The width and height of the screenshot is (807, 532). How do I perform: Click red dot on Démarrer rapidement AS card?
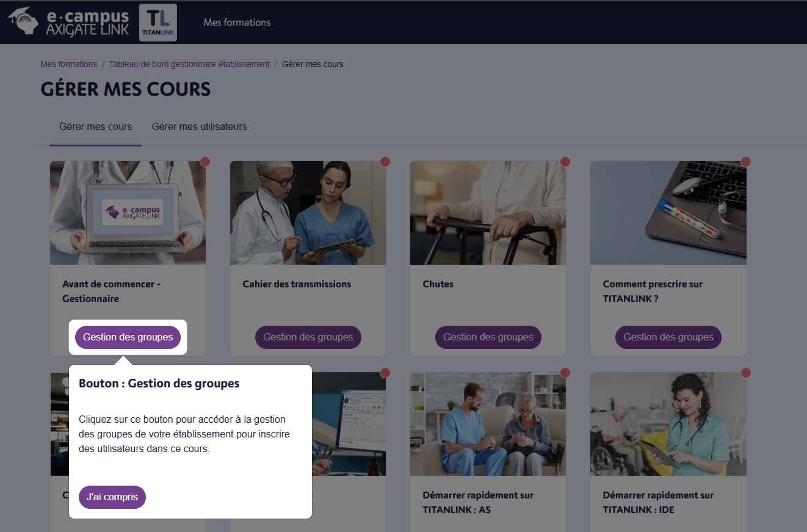tap(565, 373)
